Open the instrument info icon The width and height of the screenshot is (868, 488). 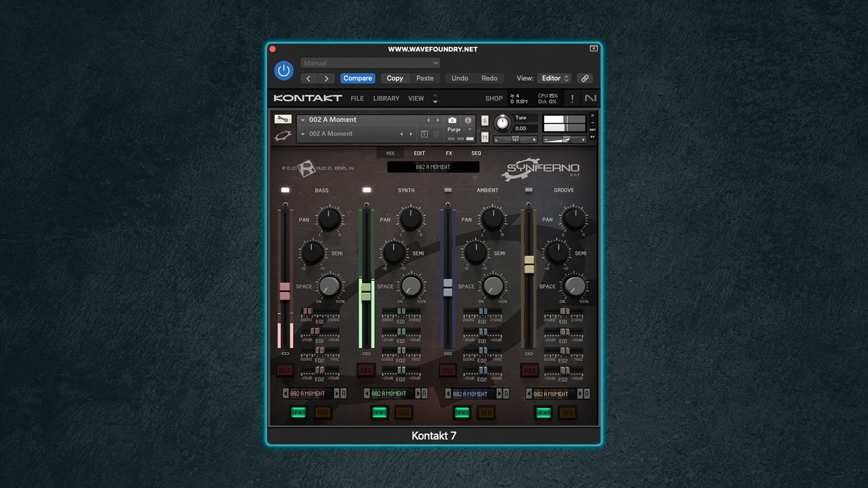tap(468, 120)
